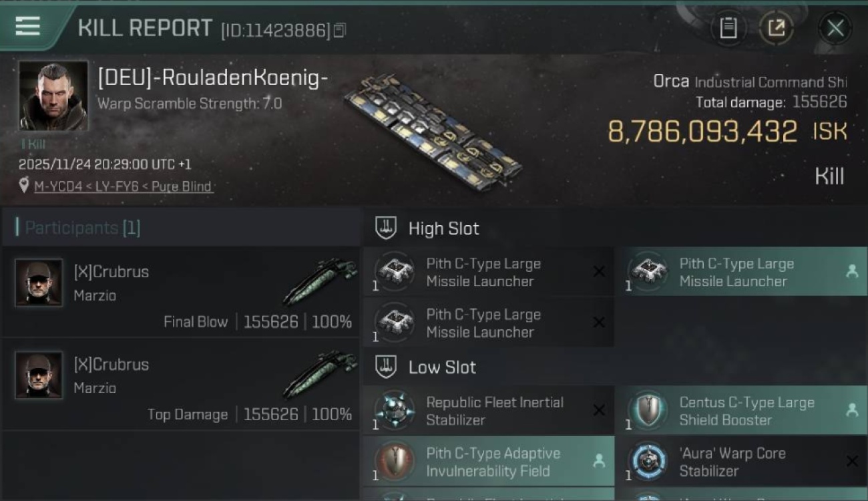View -RouladenKoenig- pilot portrait
The height and width of the screenshot is (501, 868).
[x=53, y=96]
